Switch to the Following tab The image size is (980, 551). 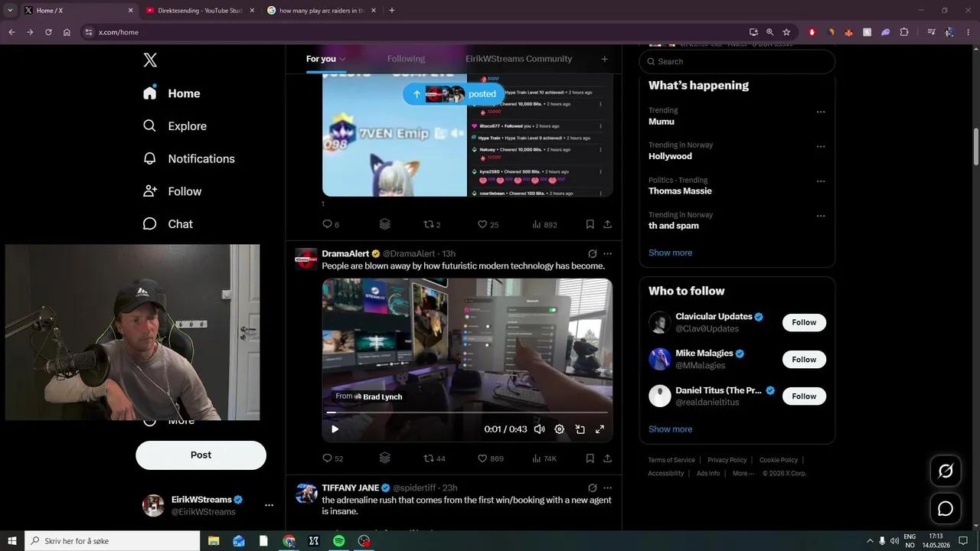(x=406, y=59)
